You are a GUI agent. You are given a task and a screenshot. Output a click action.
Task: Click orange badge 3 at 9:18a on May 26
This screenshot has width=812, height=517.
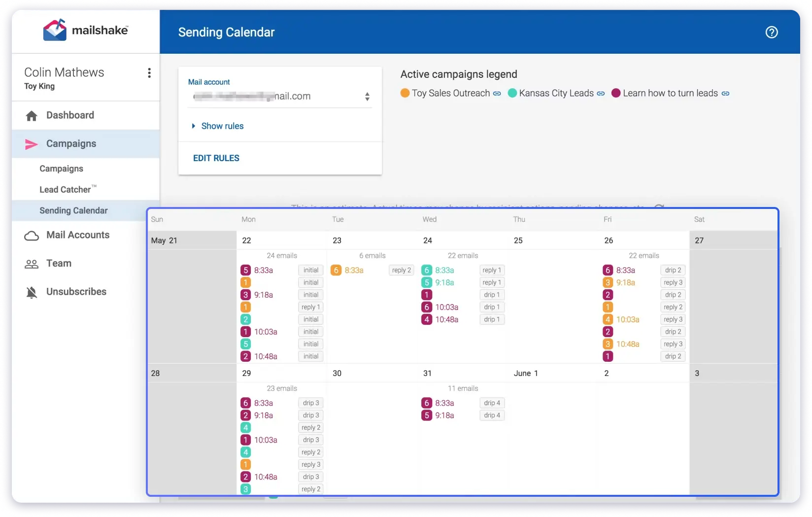(x=608, y=282)
